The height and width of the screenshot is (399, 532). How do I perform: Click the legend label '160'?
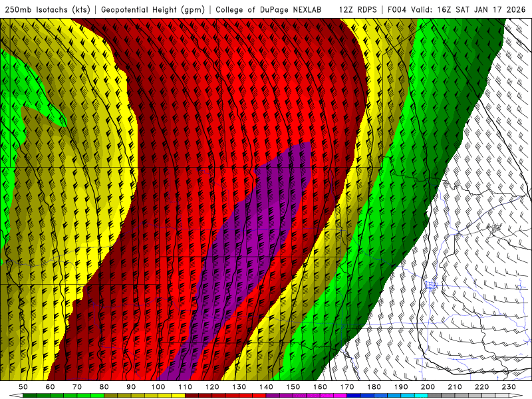(321, 387)
